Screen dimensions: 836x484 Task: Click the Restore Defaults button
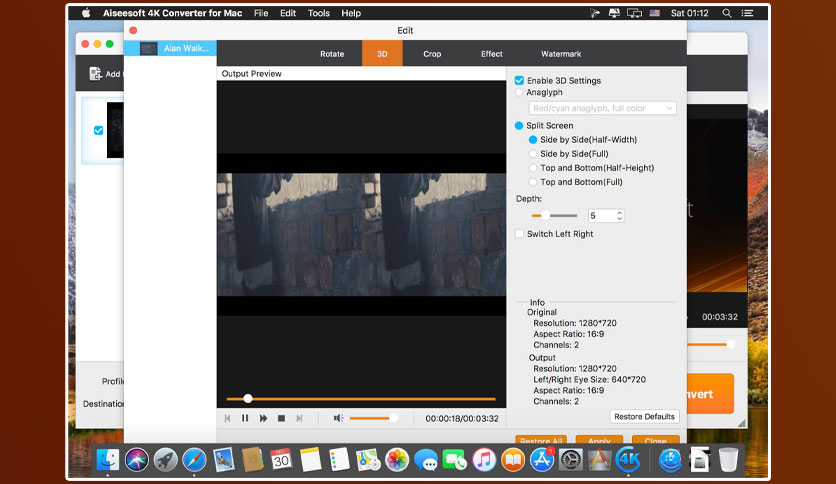coord(644,416)
